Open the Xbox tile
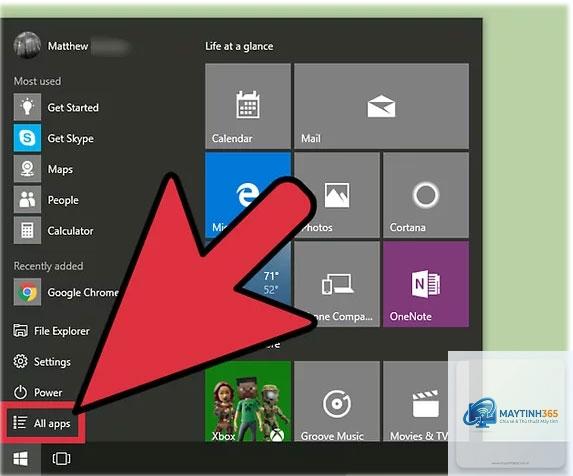The height and width of the screenshot is (476, 573). pos(248,401)
